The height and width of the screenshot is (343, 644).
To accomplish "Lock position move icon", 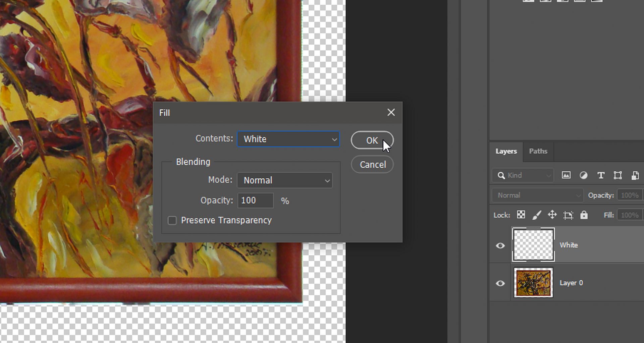I will click(x=552, y=215).
